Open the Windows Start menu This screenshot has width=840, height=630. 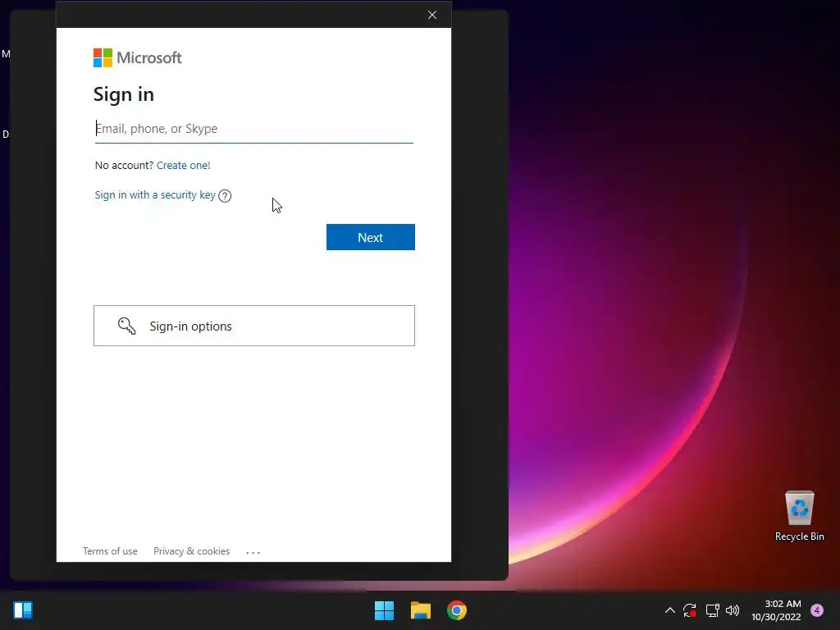384,610
